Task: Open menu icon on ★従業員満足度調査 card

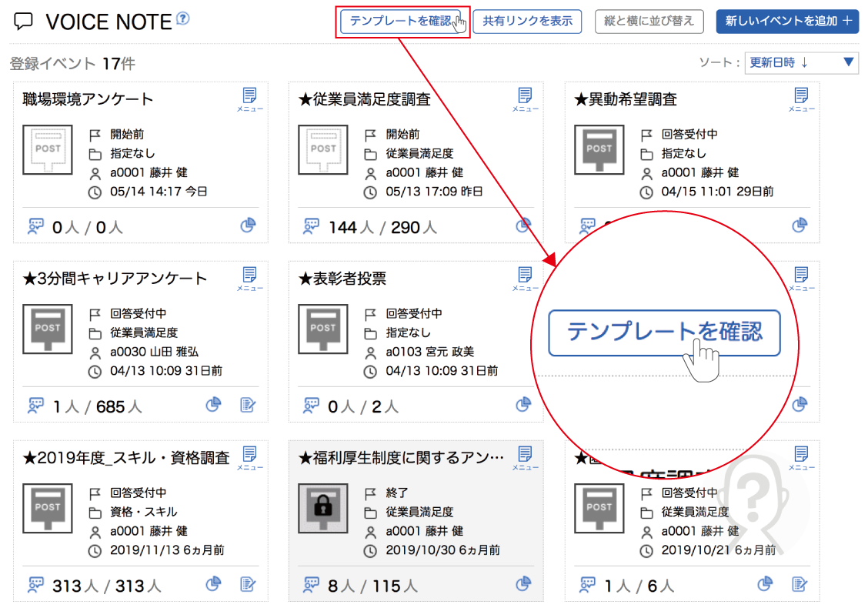Action: 525,99
